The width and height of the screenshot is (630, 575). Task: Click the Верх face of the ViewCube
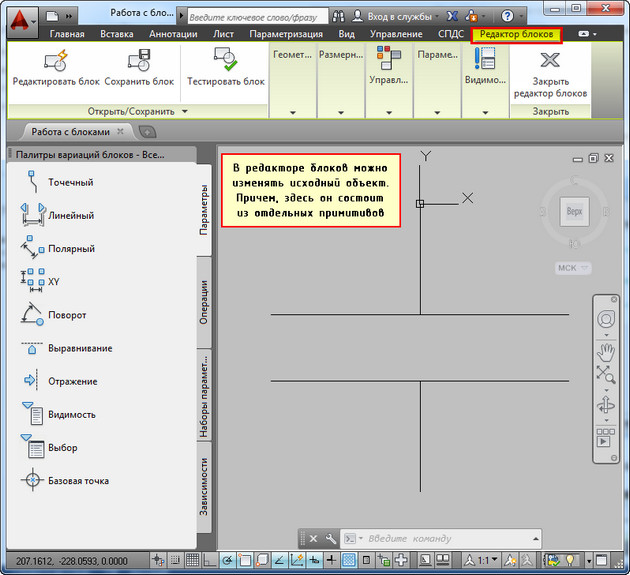point(575,211)
